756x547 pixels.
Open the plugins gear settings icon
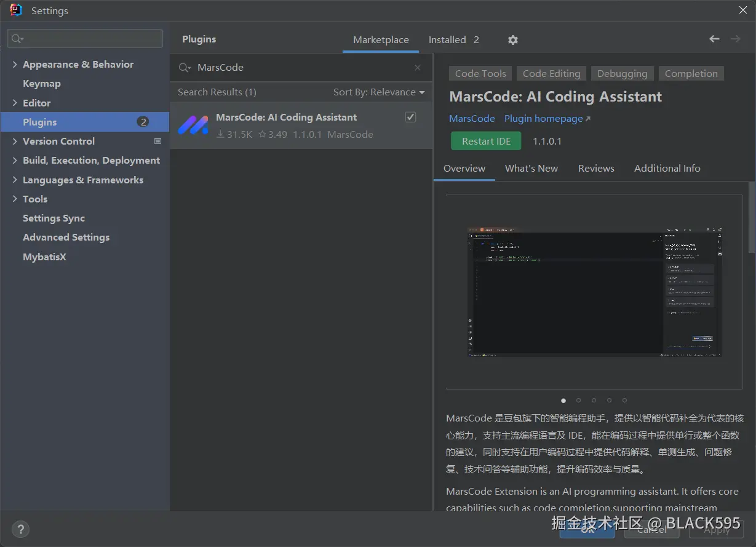point(513,40)
